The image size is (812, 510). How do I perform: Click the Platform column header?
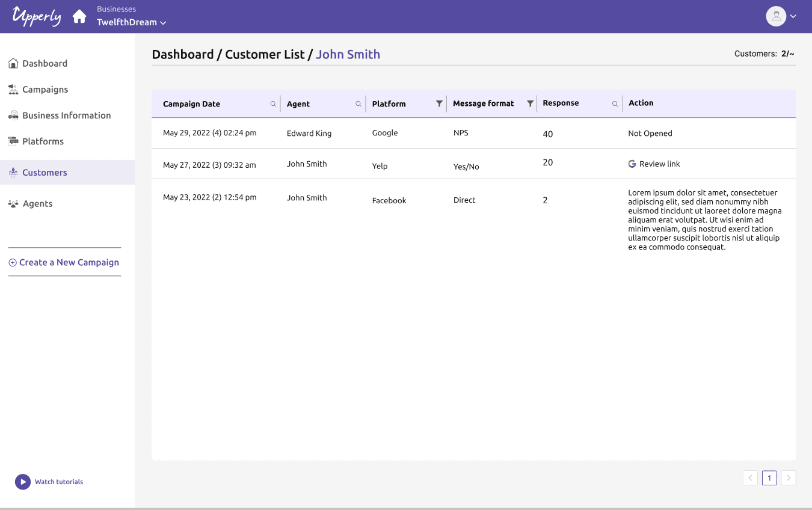pyautogui.click(x=389, y=103)
